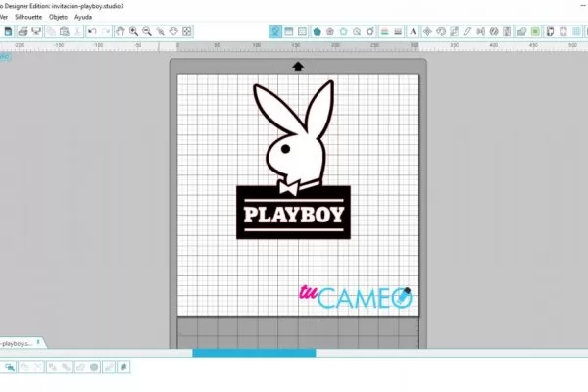
Task: Click the Paste clipboard icon
Action: point(64,32)
